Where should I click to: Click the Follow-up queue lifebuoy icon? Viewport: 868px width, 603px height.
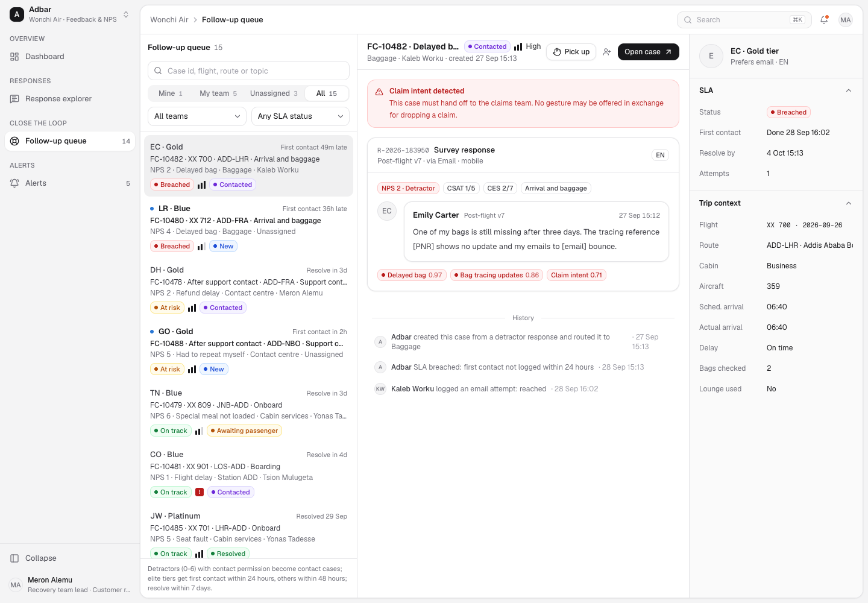[14, 141]
